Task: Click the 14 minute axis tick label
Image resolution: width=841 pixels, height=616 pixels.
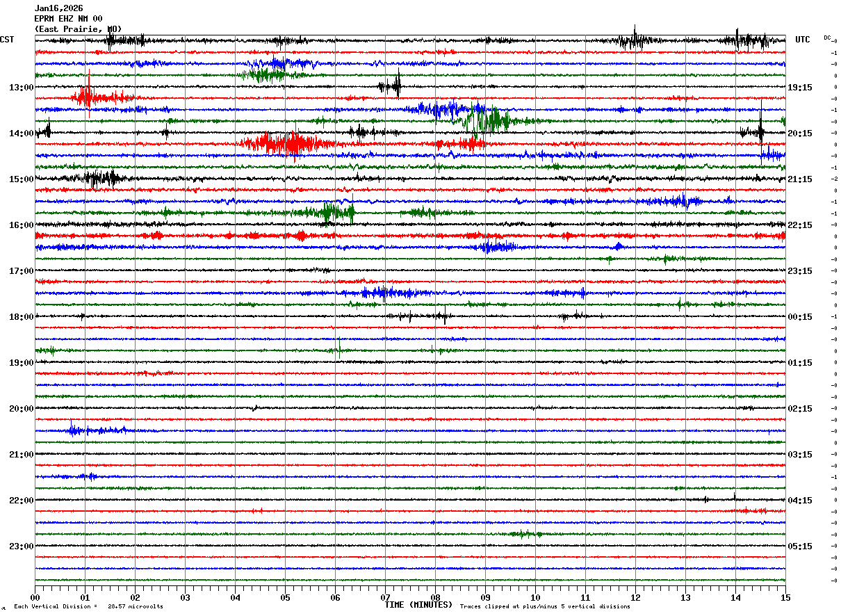Action: click(x=736, y=597)
